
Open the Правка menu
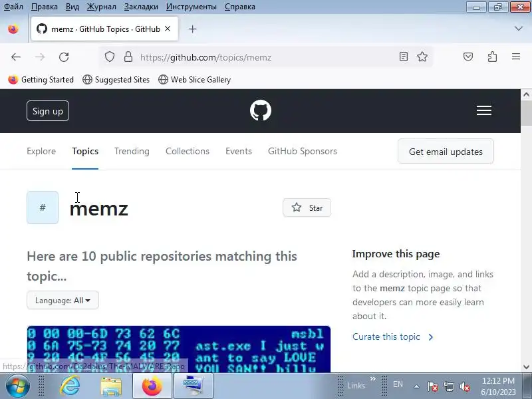click(44, 7)
